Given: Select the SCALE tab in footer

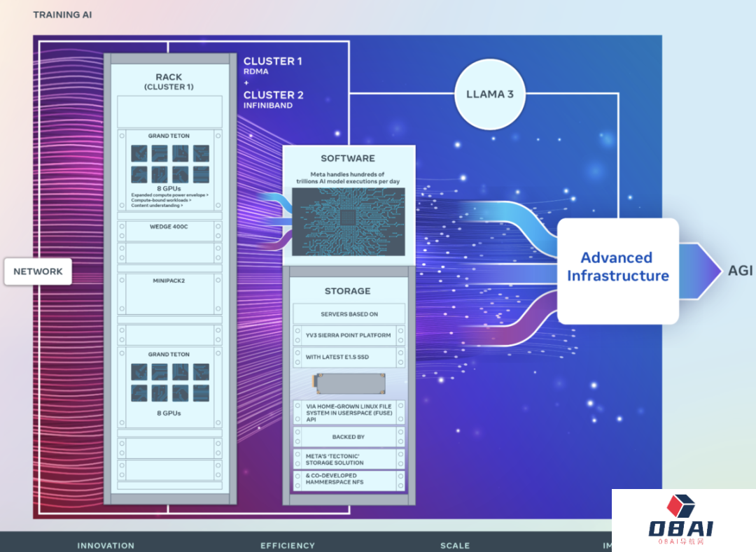Looking at the screenshot, I should click(x=455, y=545).
